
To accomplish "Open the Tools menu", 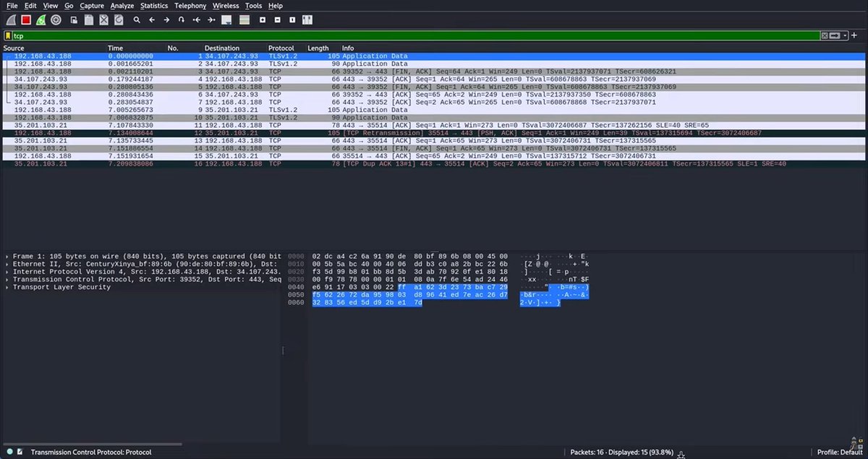I will [x=254, y=5].
